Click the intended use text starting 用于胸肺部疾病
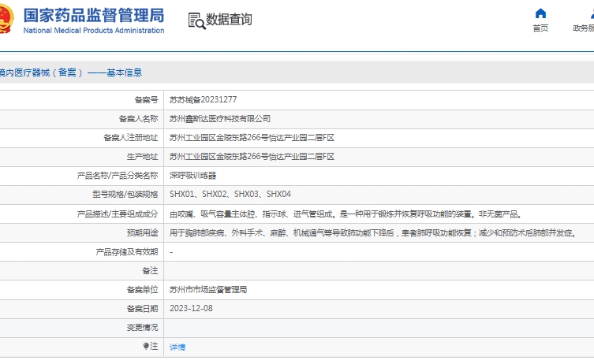594x364 pixels. pyautogui.click(x=373, y=233)
